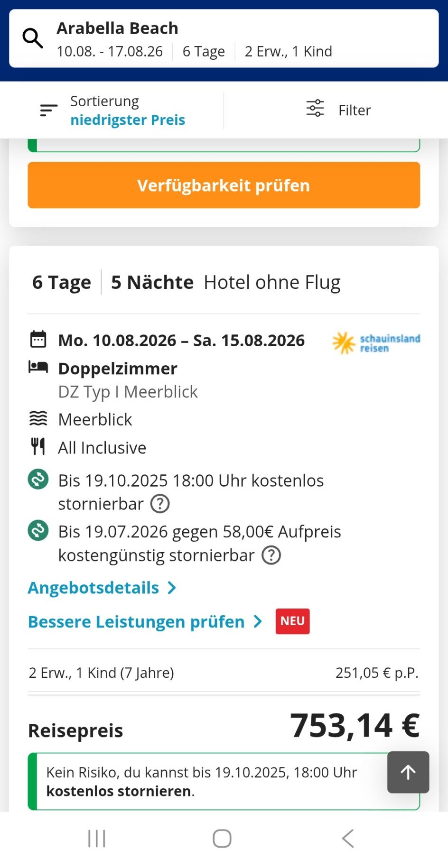Open Bessere Leistungen prüfen link
Viewport: 448px width, 868px height.
pos(137,621)
